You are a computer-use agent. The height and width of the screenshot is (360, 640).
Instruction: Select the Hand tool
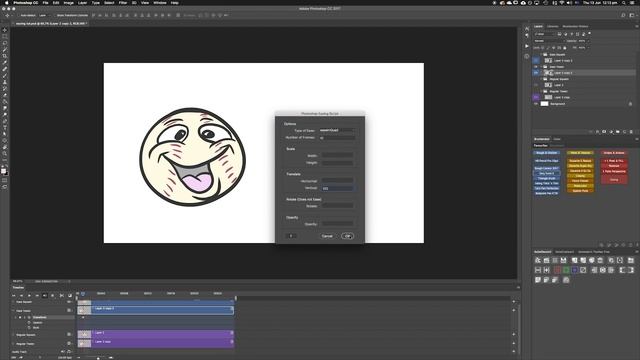click(5, 147)
